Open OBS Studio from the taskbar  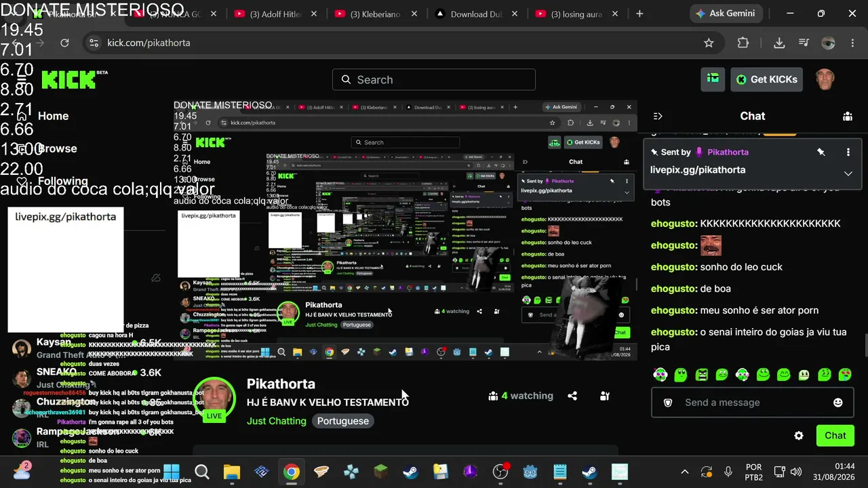point(500,472)
